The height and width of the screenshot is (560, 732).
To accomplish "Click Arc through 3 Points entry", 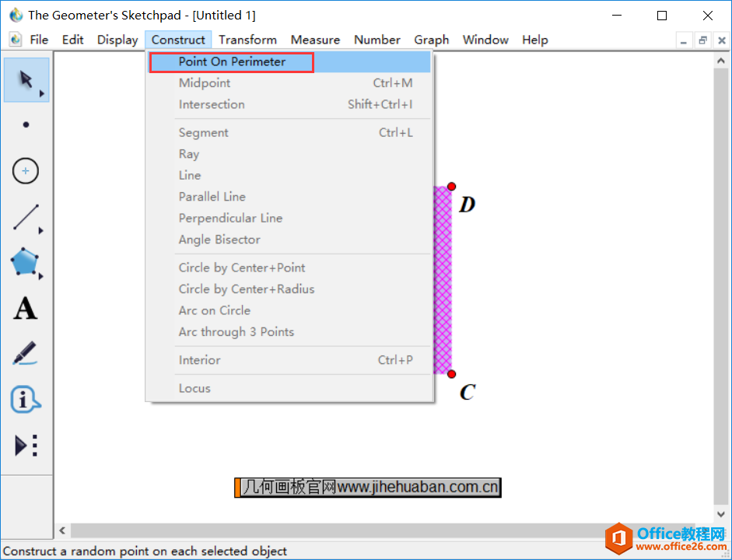I will point(289,332).
